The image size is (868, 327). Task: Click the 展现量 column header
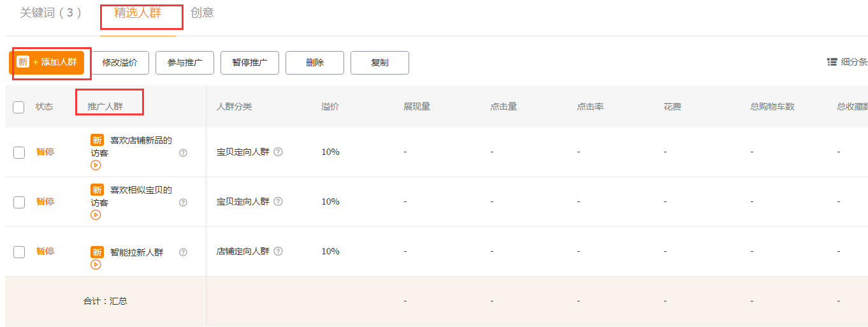(417, 106)
